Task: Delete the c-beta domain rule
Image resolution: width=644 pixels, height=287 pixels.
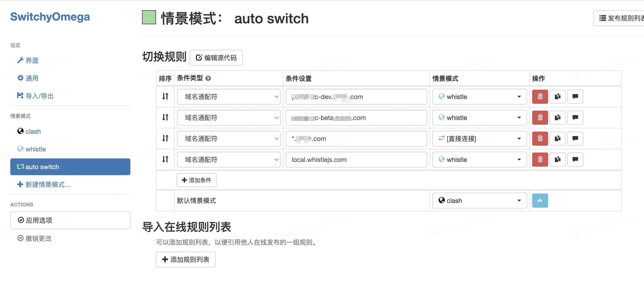Action: tap(540, 118)
